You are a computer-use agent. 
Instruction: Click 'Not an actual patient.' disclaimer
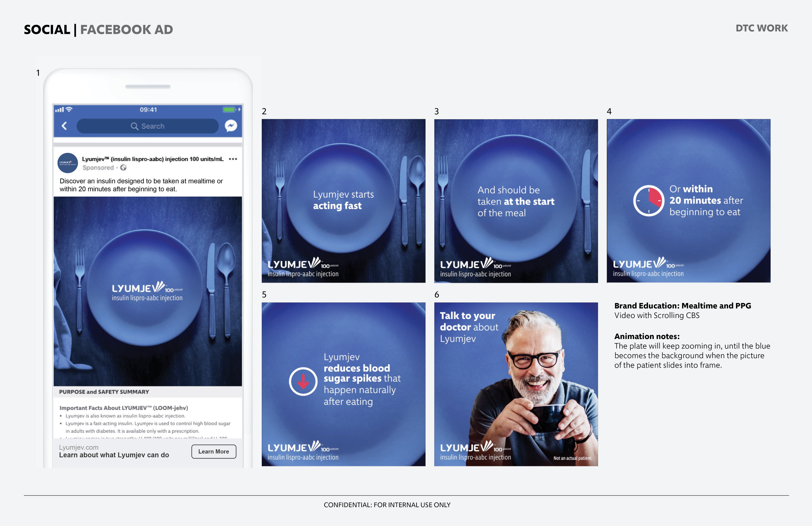tap(573, 458)
